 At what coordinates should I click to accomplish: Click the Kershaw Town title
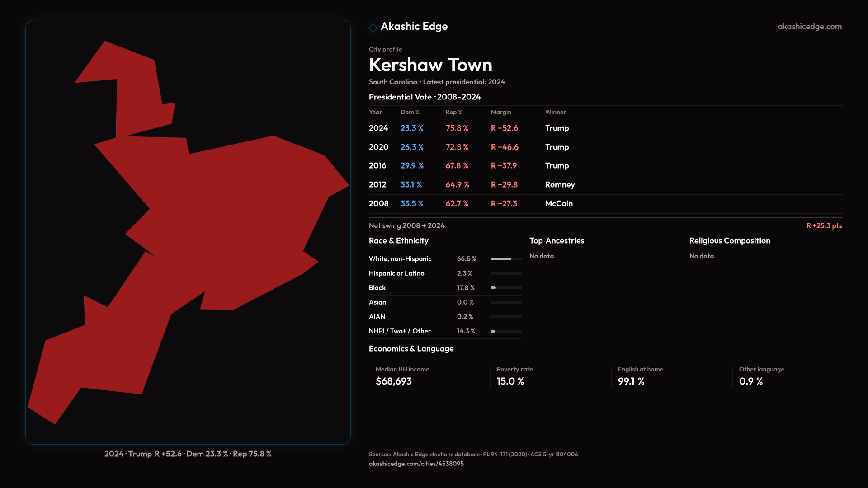pos(430,65)
